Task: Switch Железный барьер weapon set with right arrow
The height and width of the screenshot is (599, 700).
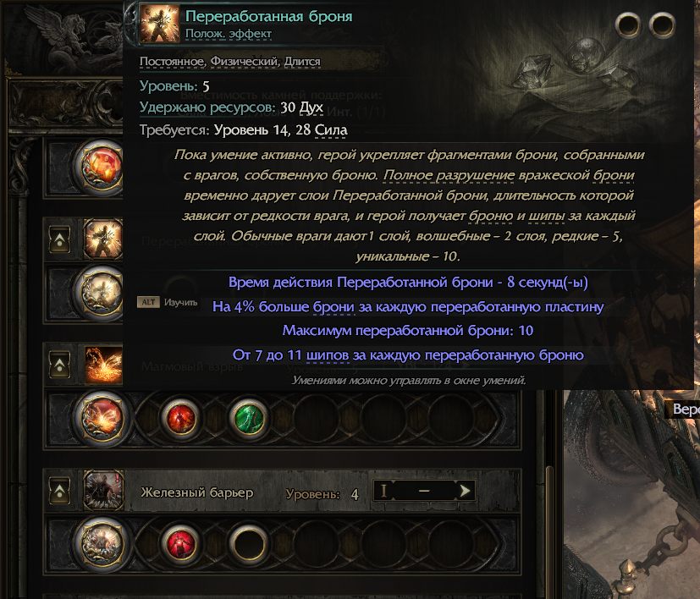Action: click(x=465, y=491)
